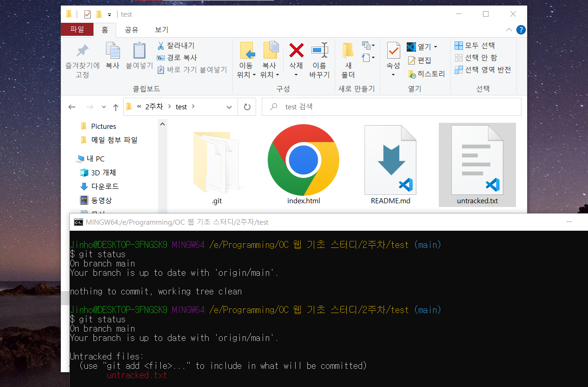The height and width of the screenshot is (387, 588).
Task: Click the Back navigation arrow
Action: pos(72,107)
